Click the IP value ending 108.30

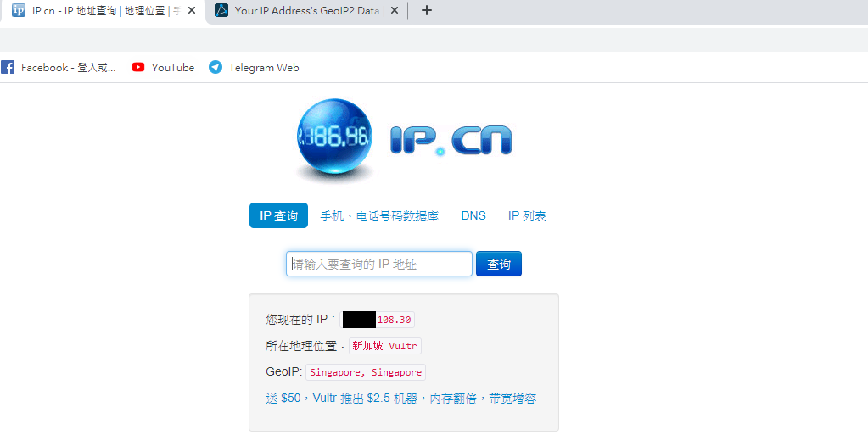378,320
